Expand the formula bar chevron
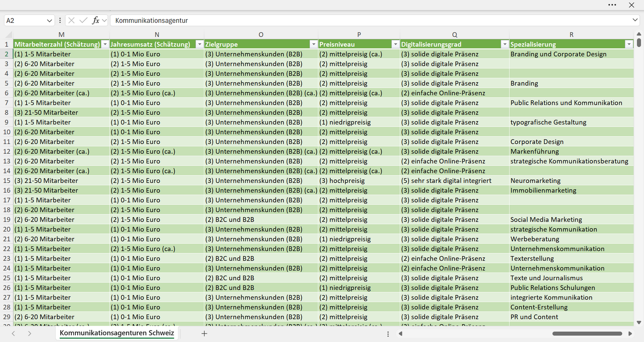The width and height of the screenshot is (644, 342). click(635, 20)
